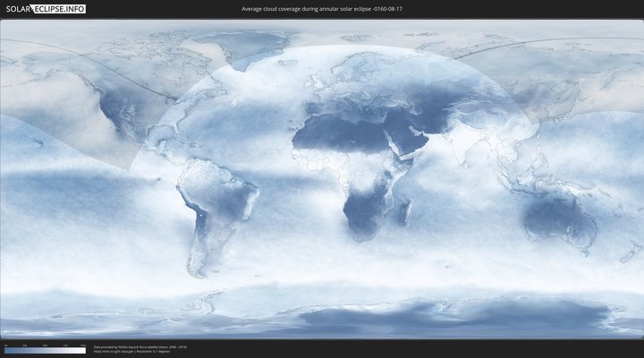The width and height of the screenshot is (644, 358).
Task: Click the 0% label on legend
Action: click(x=4, y=345)
